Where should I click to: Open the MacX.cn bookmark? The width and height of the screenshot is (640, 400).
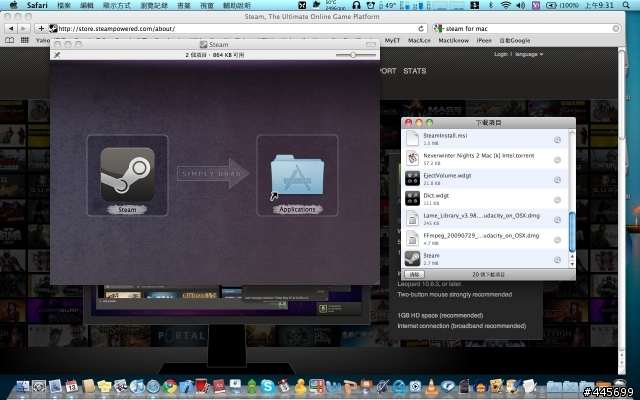(419, 40)
